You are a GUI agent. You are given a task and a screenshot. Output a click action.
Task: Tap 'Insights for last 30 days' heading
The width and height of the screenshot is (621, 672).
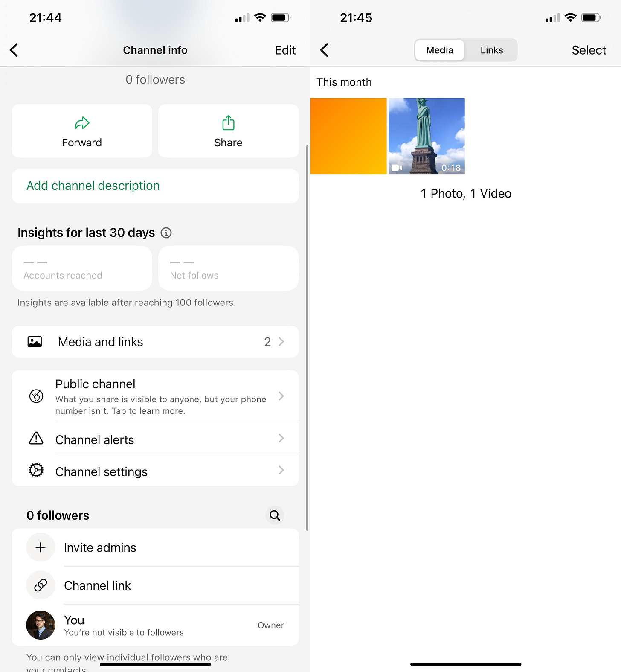(x=86, y=233)
